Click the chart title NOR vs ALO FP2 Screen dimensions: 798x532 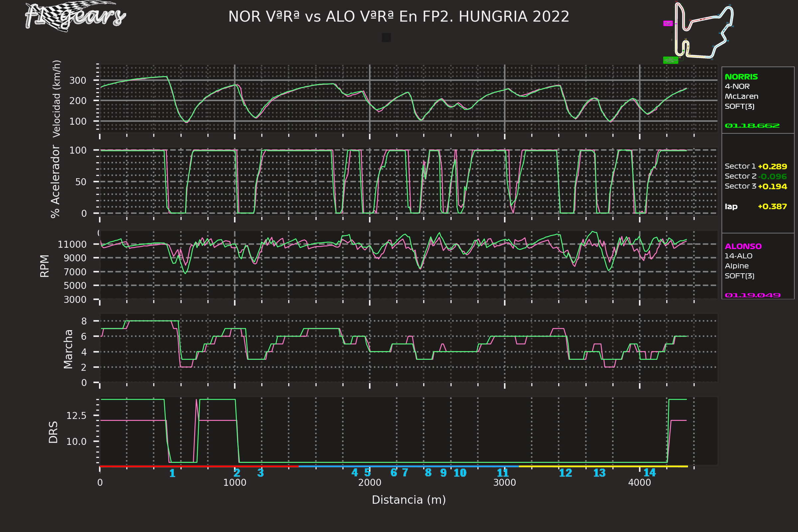(x=399, y=17)
